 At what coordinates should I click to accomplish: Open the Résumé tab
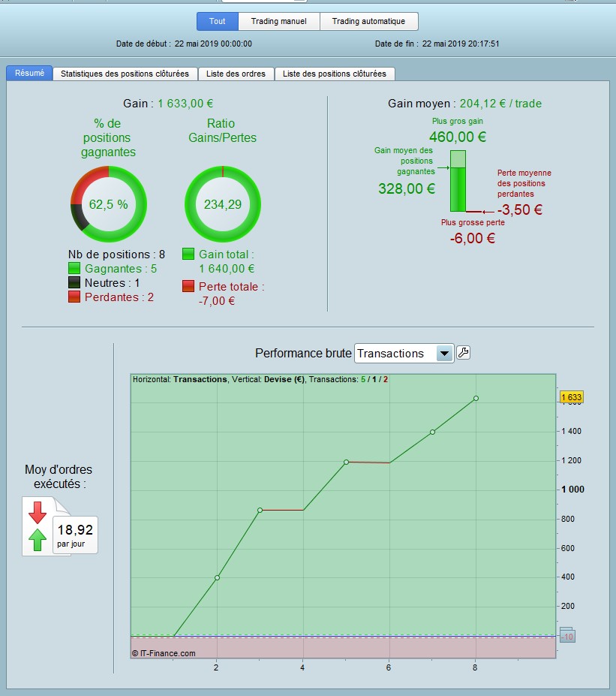click(29, 74)
